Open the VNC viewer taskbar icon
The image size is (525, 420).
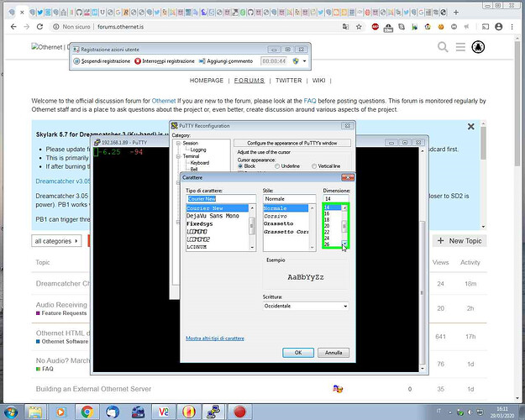164,412
